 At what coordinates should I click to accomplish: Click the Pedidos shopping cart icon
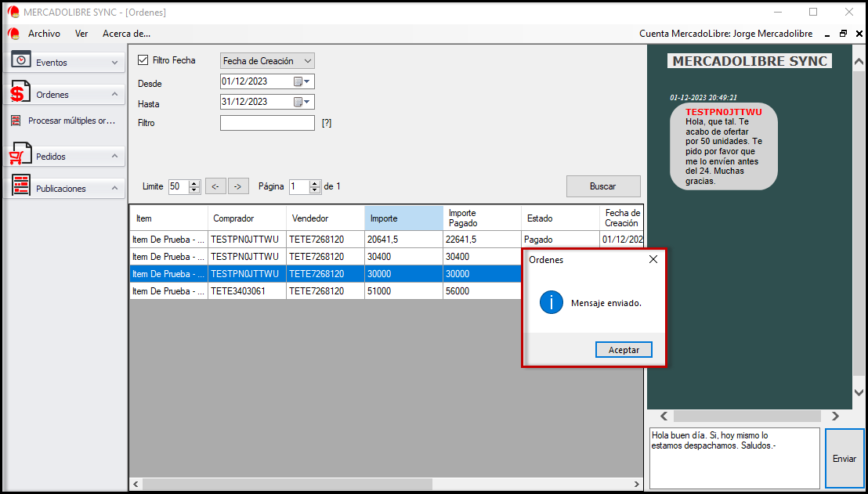tap(20, 154)
